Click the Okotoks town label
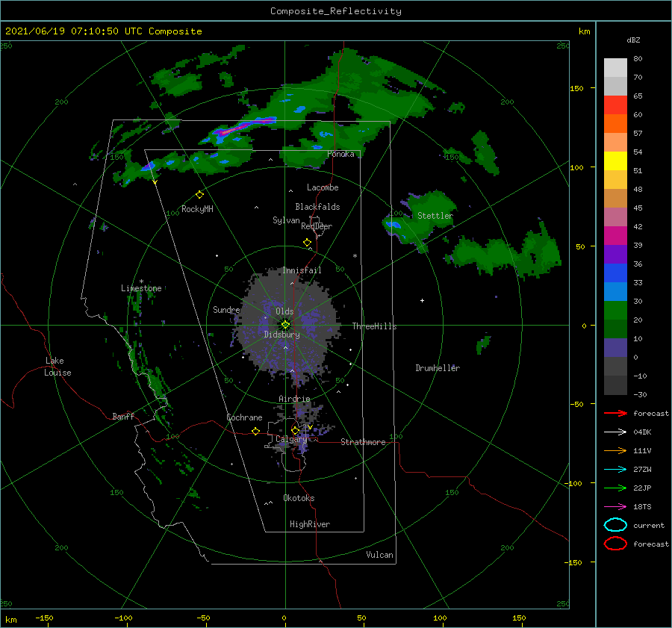 [299, 498]
